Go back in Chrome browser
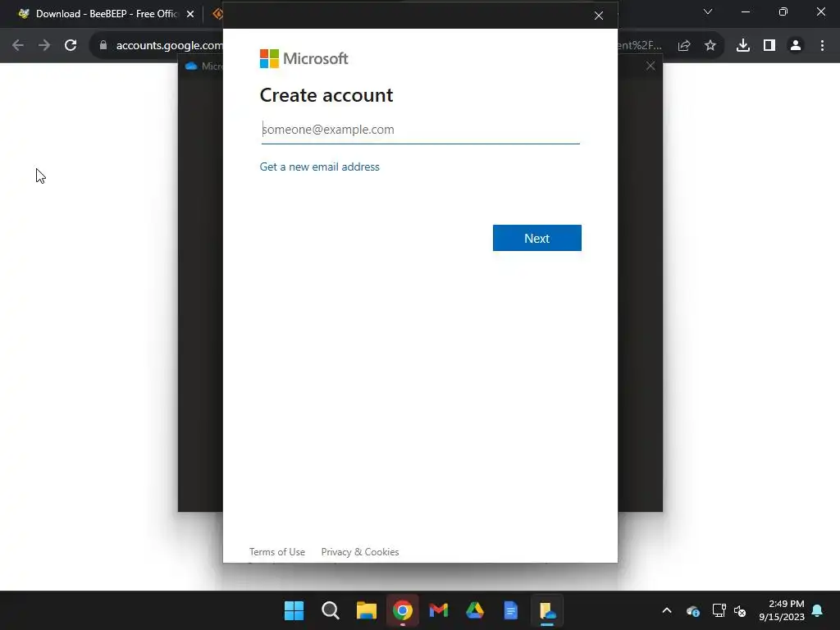Viewport: 840px width, 630px height. [x=18, y=46]
